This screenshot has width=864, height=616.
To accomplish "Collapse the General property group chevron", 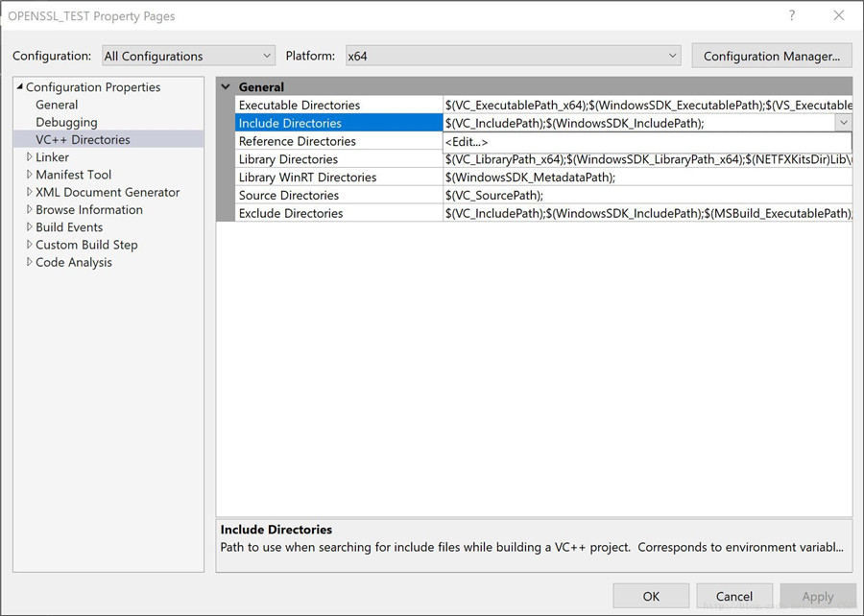I will pyautogui.click(x=226, y=86).
